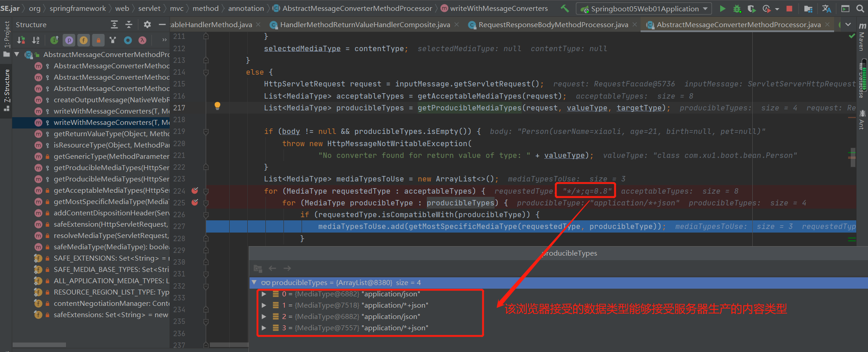
Task: Run Springboot05Web01Application with green play button
Action: coord(722,8)
